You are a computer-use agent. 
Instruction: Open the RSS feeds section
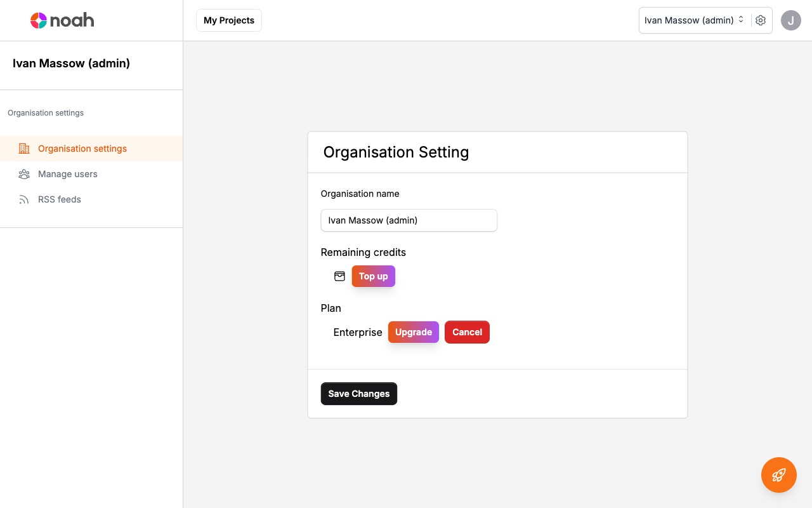59,199
